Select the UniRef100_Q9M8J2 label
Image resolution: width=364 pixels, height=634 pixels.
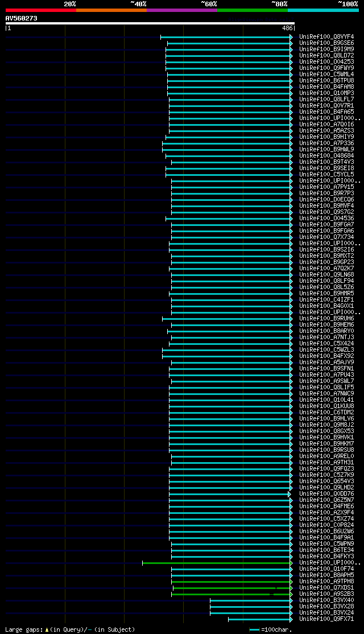coord(327,425)
